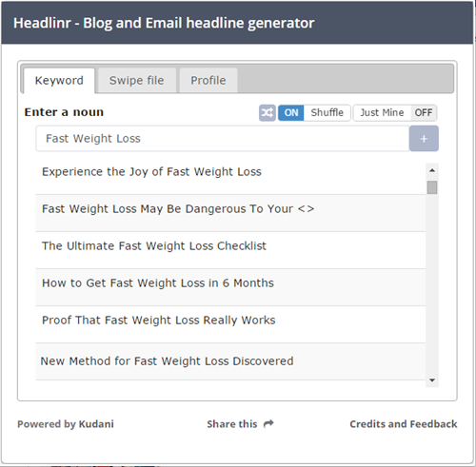476x467 pixels.
Task: Select the Keyword tab
Action: (x=59, y=81)
